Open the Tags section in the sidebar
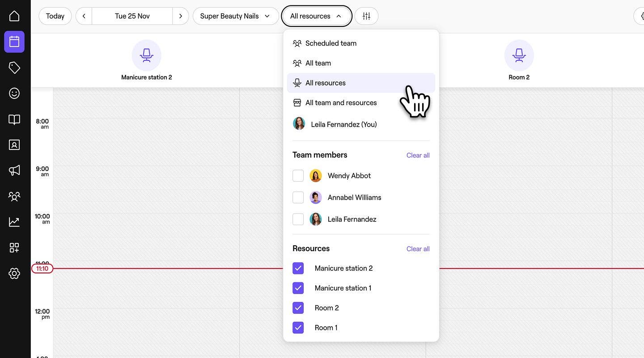The image size is (644, 358). click(x=14, y=67)
